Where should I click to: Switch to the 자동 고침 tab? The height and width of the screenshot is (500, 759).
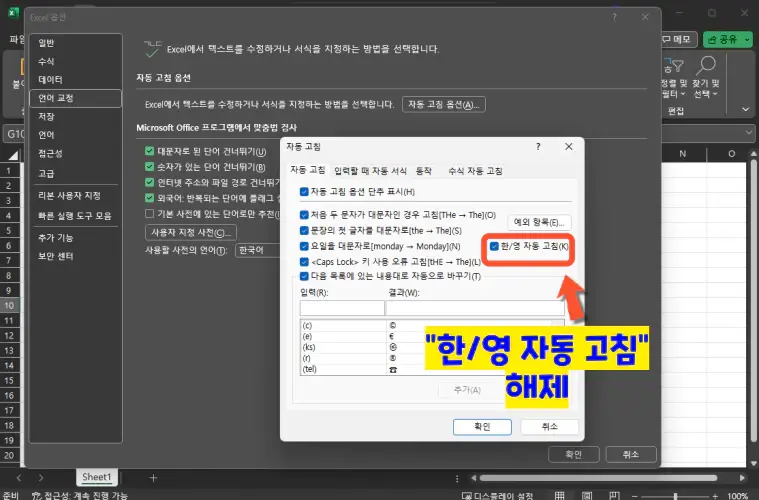[307, 170]
